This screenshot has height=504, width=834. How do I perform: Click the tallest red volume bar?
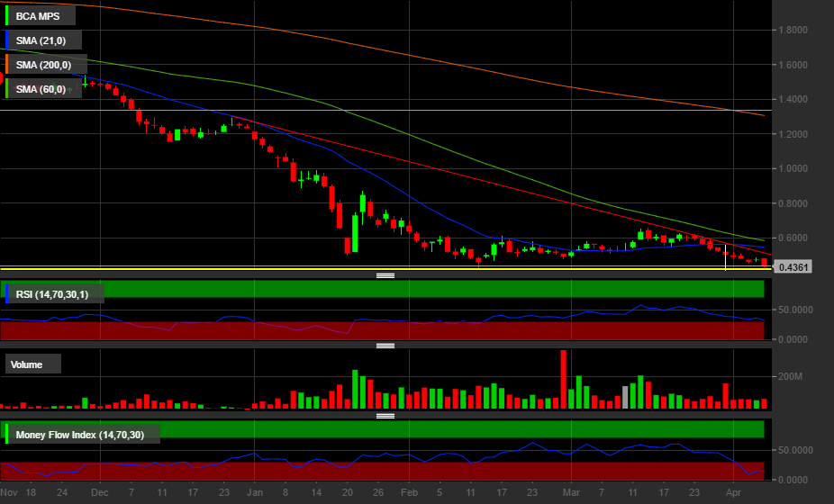click(x=564, y=379)
